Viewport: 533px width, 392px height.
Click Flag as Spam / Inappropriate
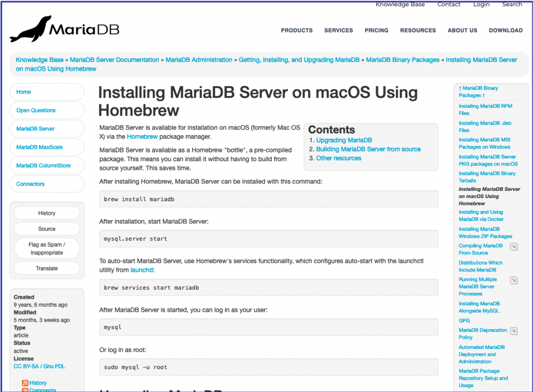(x=47, y=249)
